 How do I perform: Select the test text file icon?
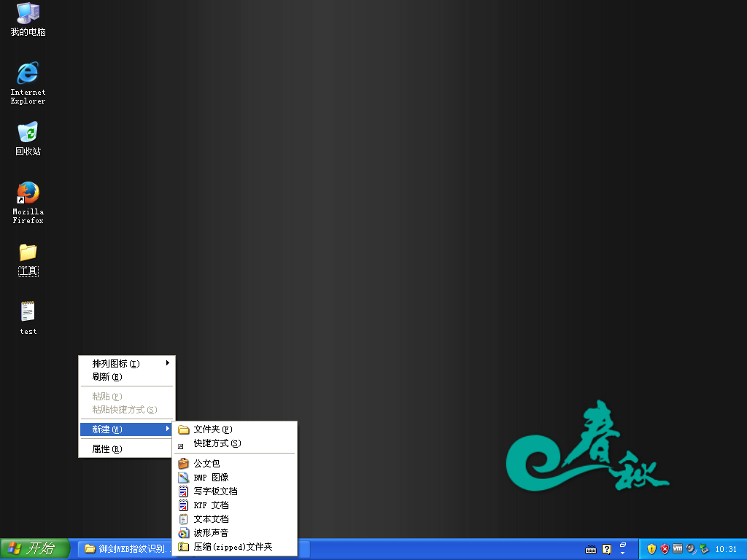[28, 318]
